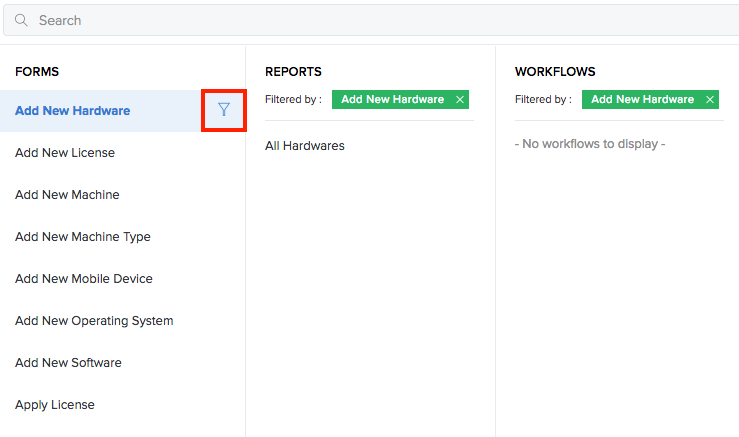Click the green Add New Hardware chip in Reports
The height and width of the screenshot is (437, 739).
393,99
